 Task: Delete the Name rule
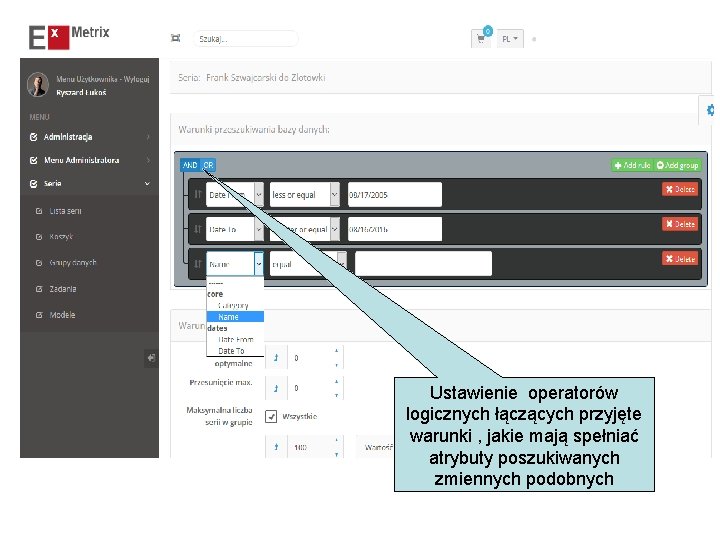pos(680,259)
